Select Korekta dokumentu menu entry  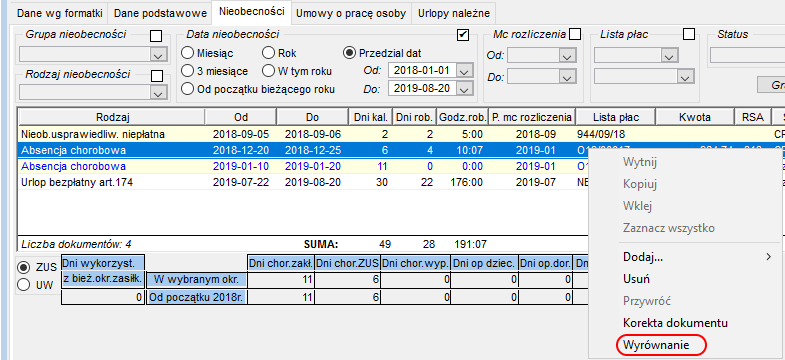click(675, 323)
